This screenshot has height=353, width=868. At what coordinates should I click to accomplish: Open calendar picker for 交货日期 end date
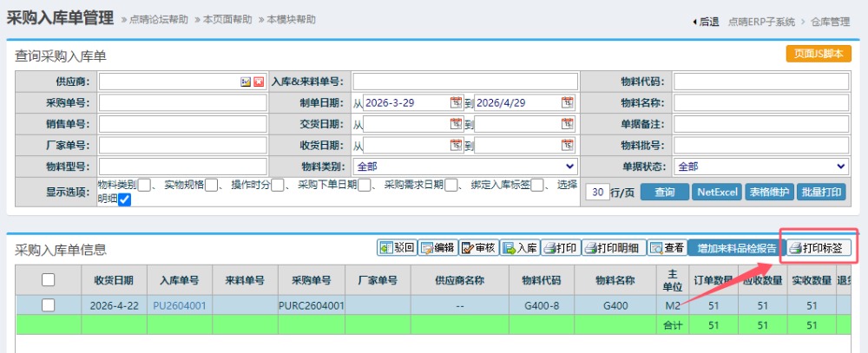[x=568, y=124]
